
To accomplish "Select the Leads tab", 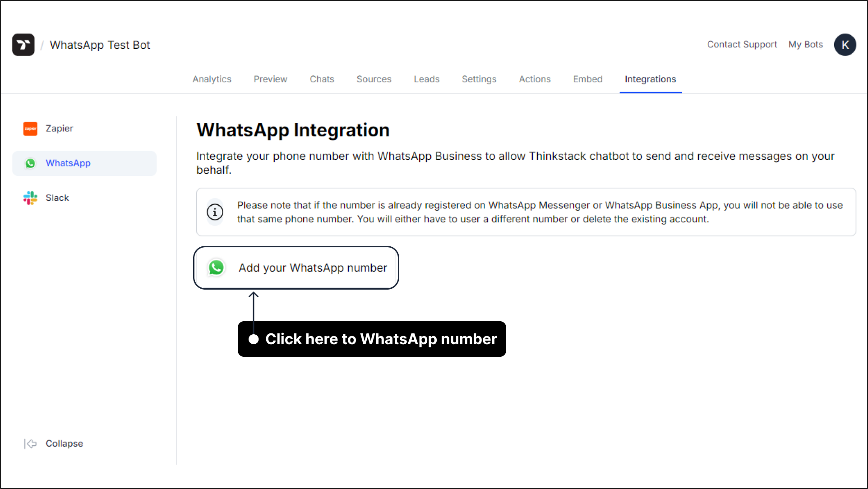I will pos(426,78).
